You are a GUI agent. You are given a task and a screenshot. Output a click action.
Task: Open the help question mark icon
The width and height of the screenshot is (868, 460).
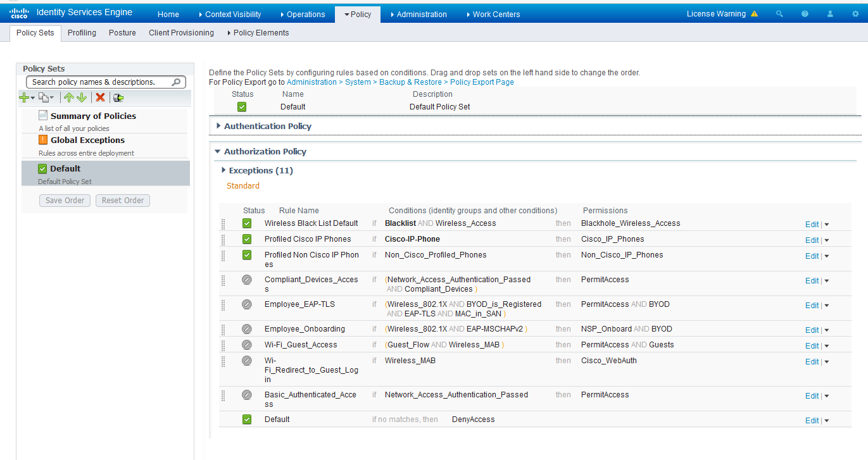(x=805, y=14)
